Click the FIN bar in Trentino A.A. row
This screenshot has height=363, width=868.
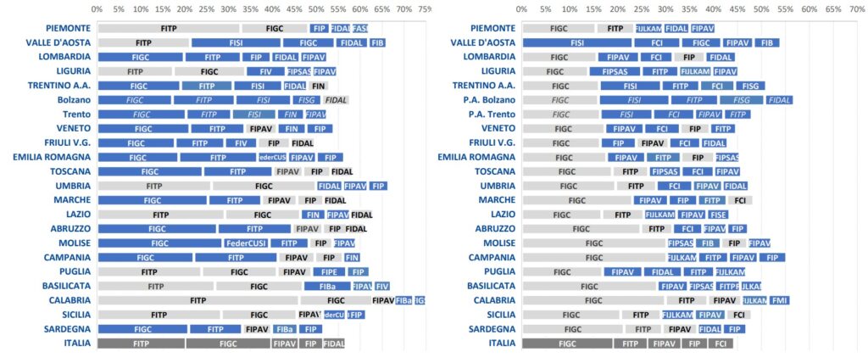(x=318, y=86)
